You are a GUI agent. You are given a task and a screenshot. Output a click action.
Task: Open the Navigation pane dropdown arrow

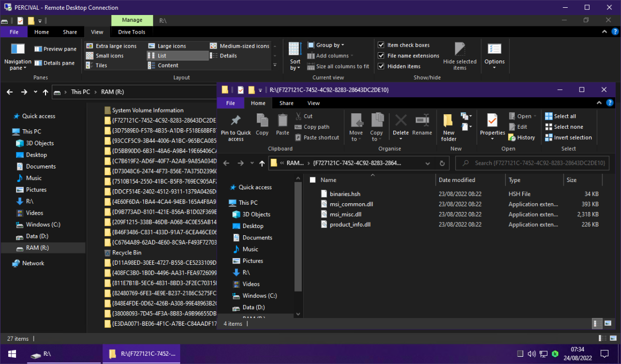(x=24, y=68)
